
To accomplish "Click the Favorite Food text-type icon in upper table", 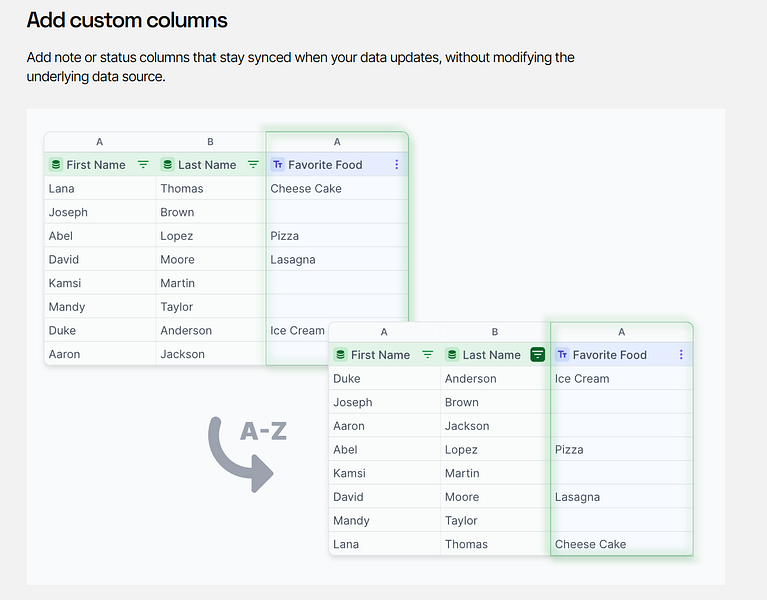I will (x=278, y=165).
